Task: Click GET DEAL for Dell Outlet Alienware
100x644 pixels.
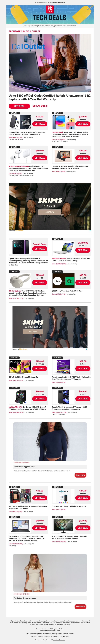Action: click(x=19, y=106)
